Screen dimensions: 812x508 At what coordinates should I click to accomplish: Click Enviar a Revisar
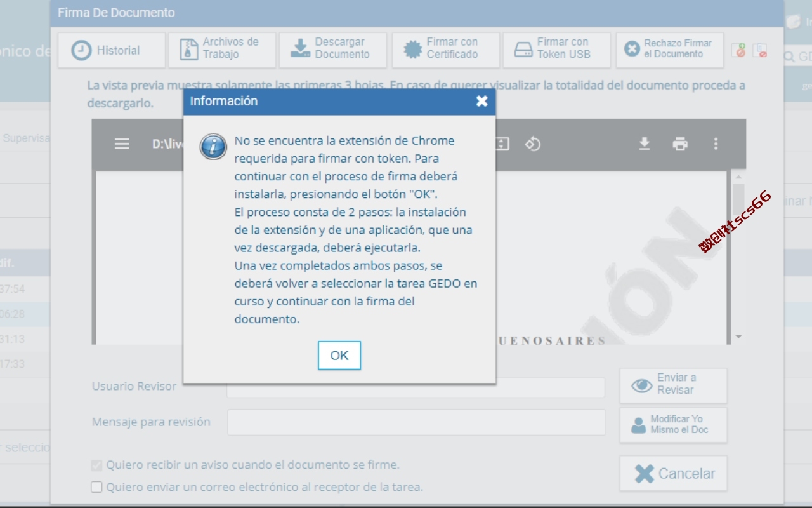(673, 385)
